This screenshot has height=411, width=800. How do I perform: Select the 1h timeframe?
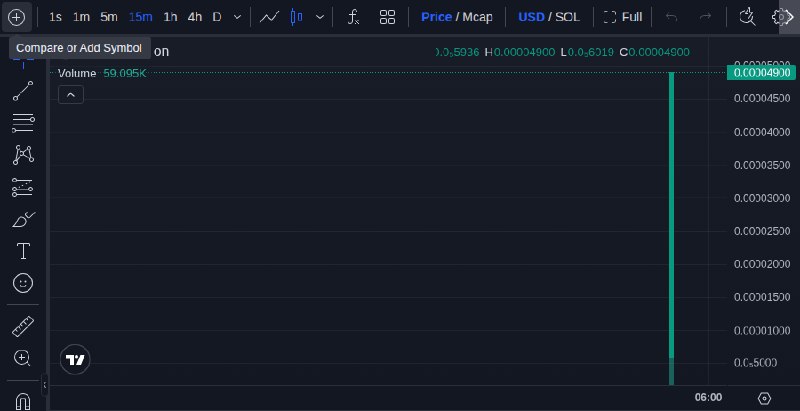click(x=170, y=17)
